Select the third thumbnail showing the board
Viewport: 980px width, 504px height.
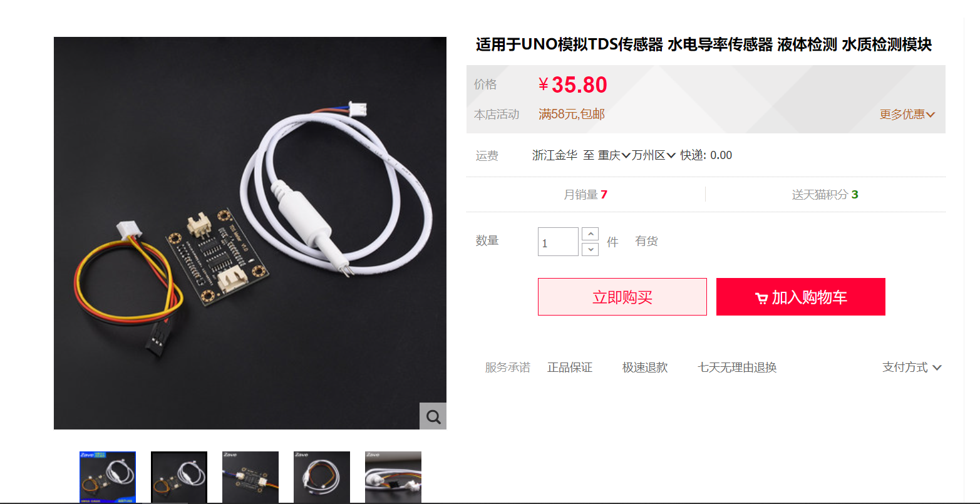tap(250, 477)
